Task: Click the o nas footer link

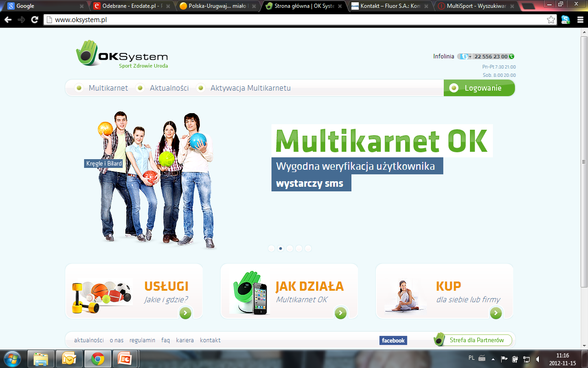Action: pyautogui.click(x=117, y=340)
